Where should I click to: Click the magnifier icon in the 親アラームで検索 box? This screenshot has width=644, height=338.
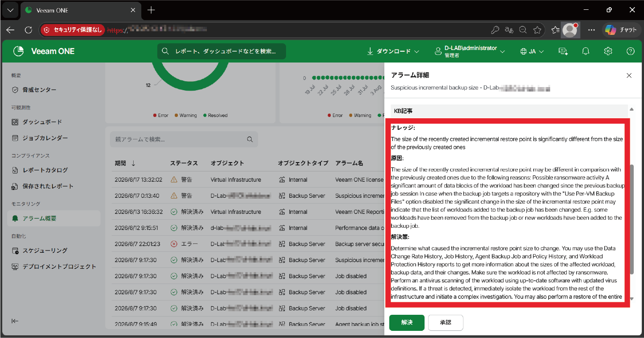(250, 139)
